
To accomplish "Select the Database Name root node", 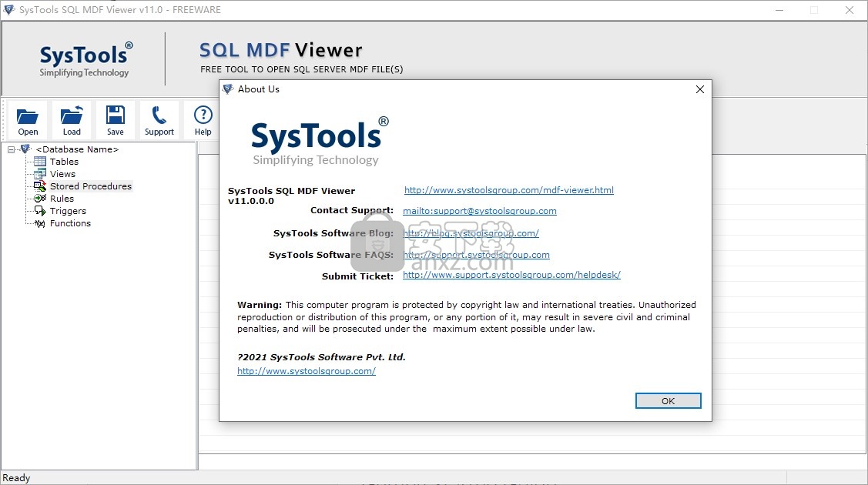I will click(77, 149).
